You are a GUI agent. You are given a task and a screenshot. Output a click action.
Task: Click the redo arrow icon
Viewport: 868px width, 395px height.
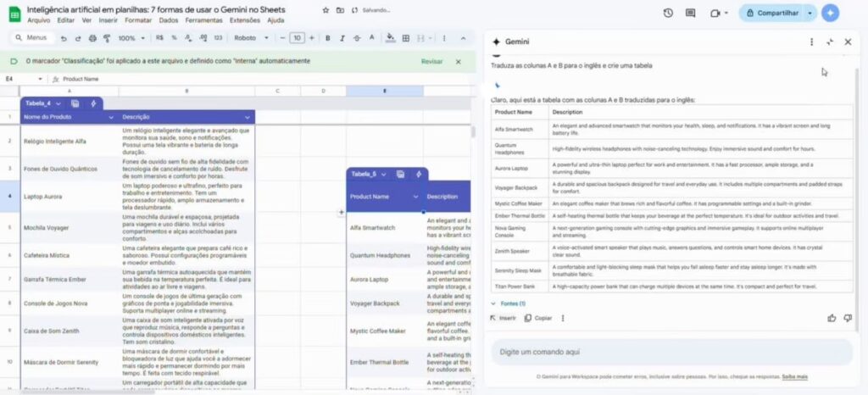tap(78, 38)
